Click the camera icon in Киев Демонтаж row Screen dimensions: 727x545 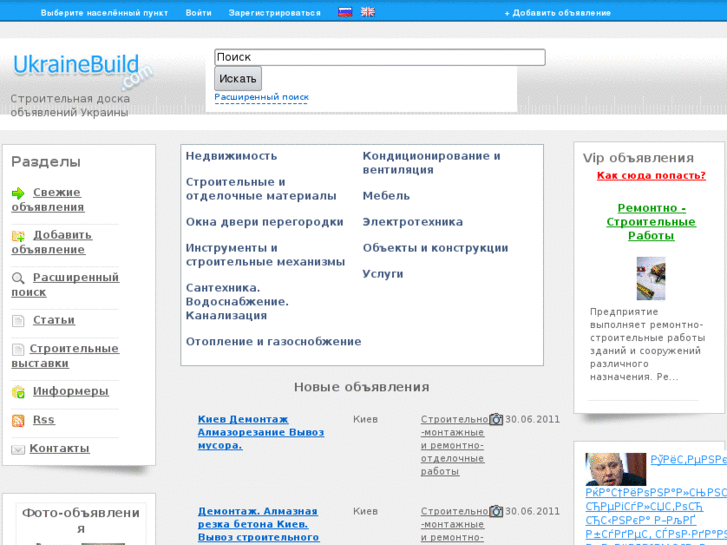[496, 419]
